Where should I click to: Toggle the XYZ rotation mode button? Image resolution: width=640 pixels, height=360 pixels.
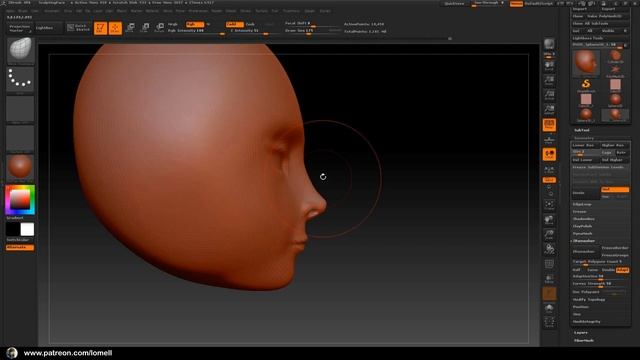(x=549, y=180)
